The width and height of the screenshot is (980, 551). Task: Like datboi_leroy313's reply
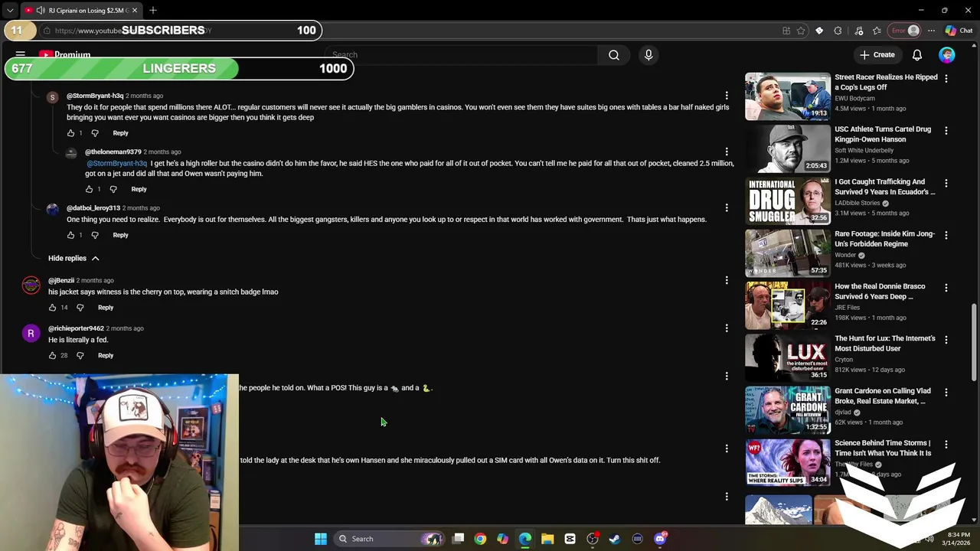click(70, 235)
